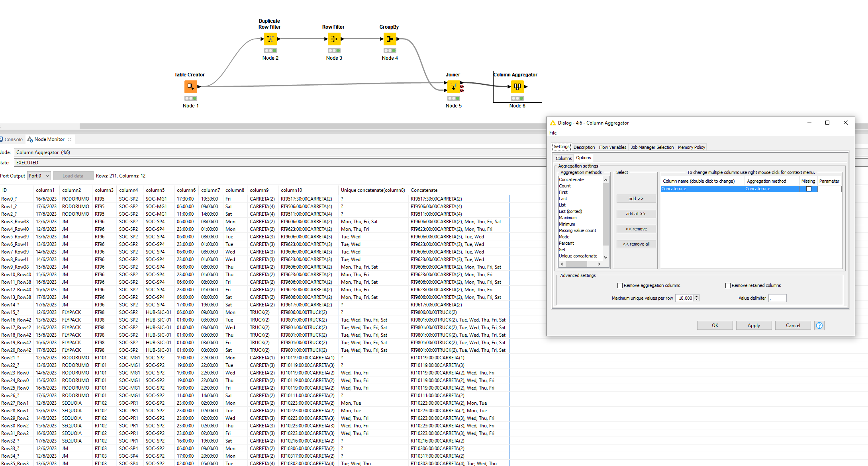Click the Maximum unique values input field
Viewport: 868px width, 466px height.
pyautogui.click(x=685, y=298)
